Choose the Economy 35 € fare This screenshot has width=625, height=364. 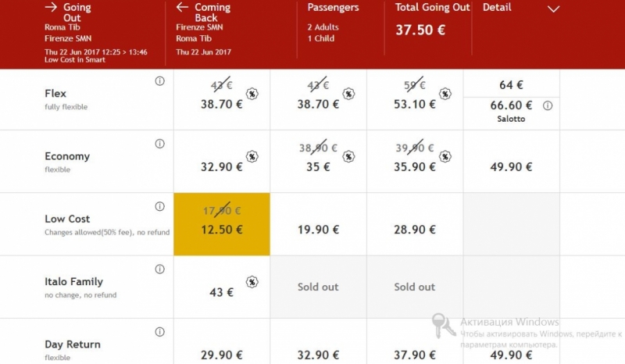318,162
